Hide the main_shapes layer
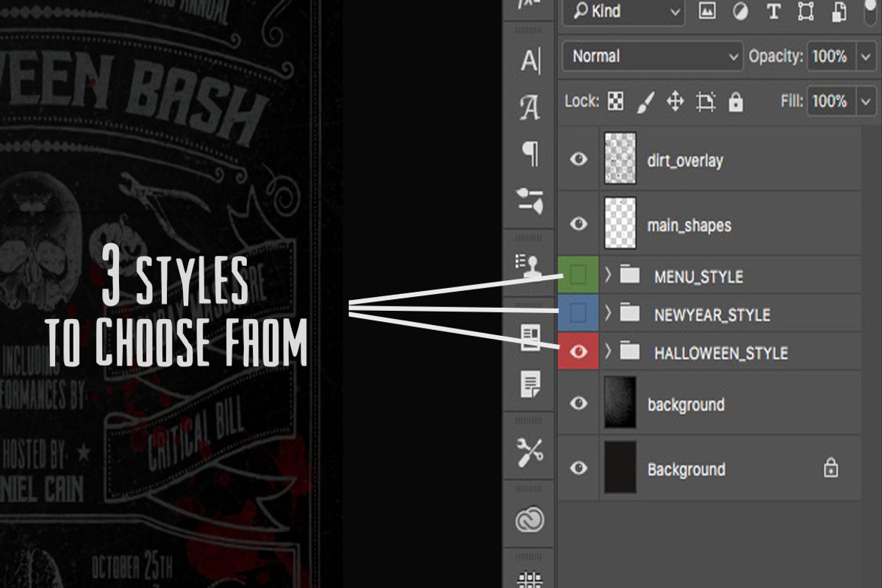The width and height of the screenshot is (882, 588). click(x=579, y=223)
